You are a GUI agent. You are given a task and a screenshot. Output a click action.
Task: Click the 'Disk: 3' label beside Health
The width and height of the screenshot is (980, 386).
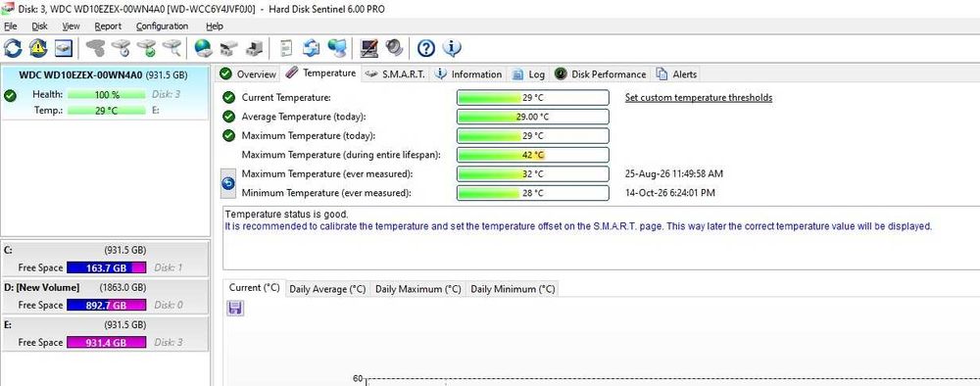[x=167, y=95]
